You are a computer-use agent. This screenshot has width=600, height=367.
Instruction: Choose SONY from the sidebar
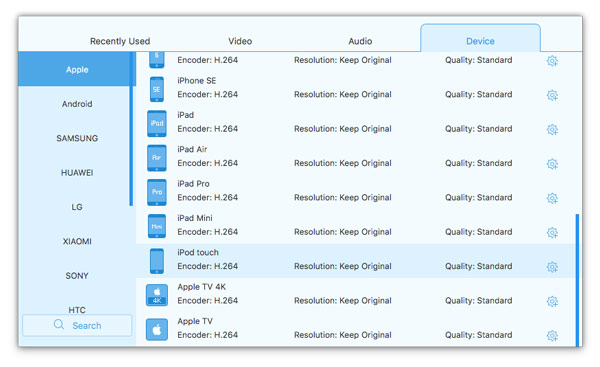(77, 276)
